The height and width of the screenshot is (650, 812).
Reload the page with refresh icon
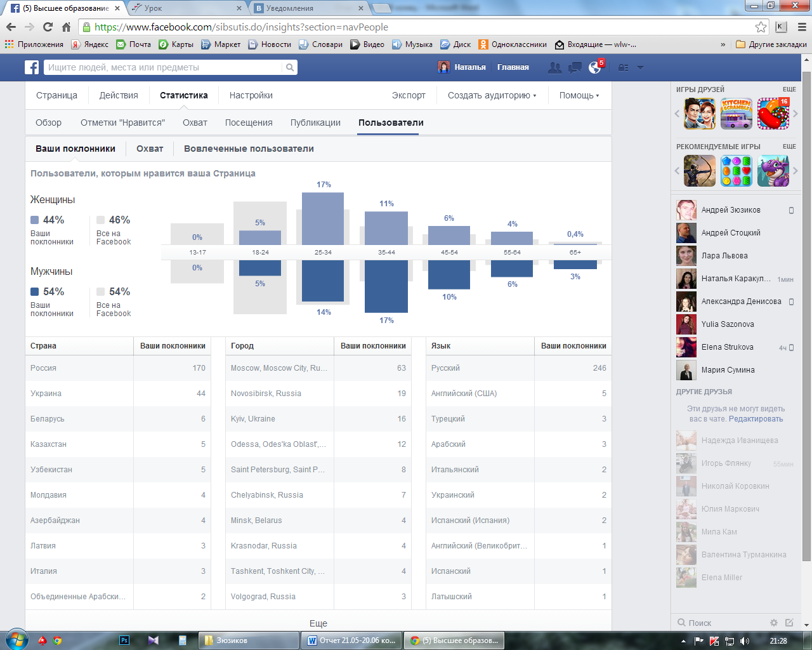pos(48,27)
